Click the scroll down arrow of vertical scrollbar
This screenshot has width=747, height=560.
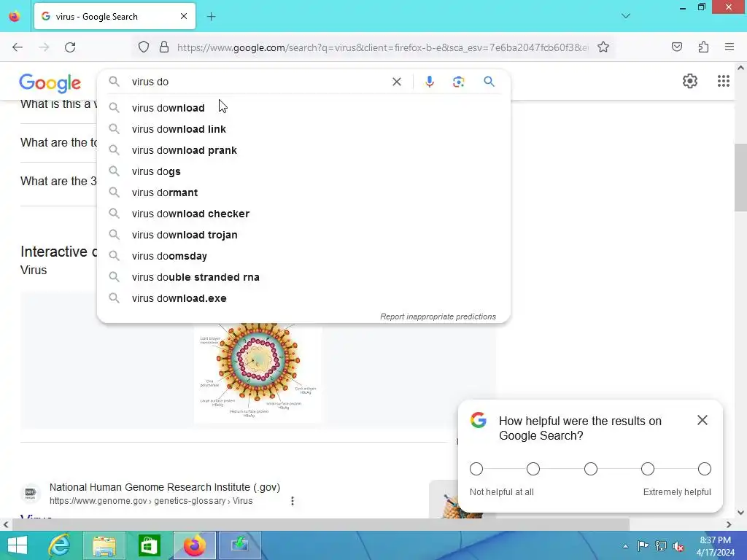pyautogui.click(x=740, y=513)
